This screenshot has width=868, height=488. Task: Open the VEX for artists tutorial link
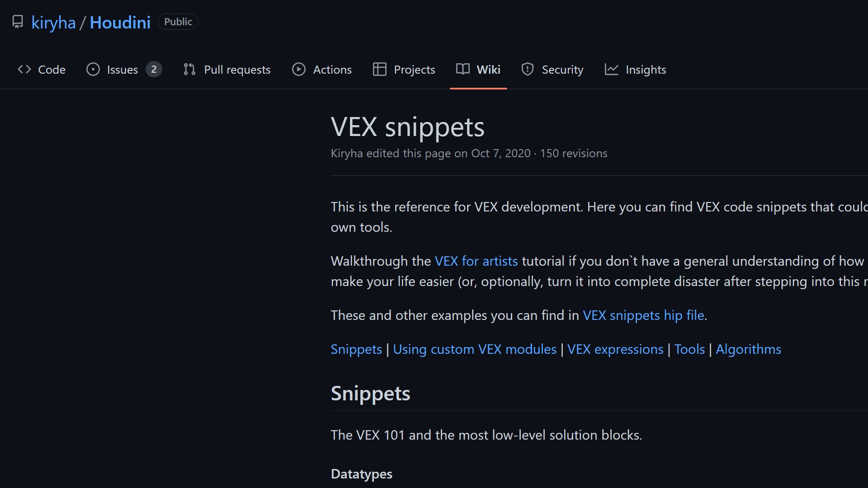pyautogui.click(x=476, y=261)
